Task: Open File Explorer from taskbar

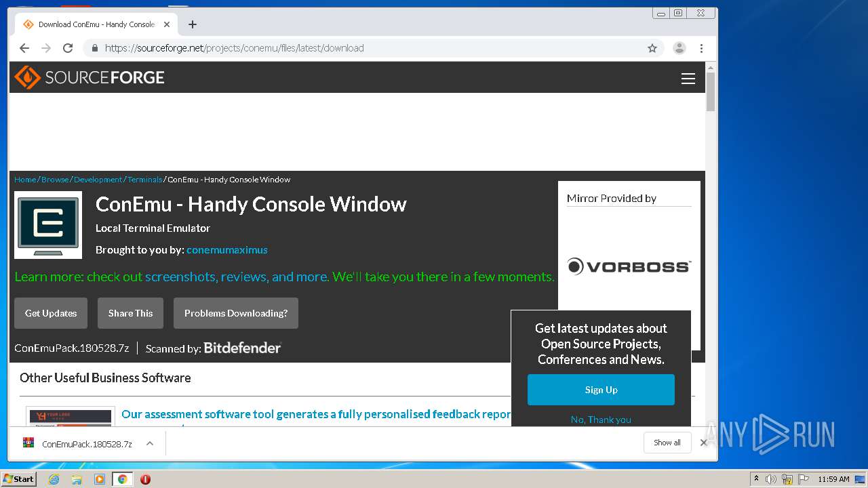Action: [x=77, y=479]
